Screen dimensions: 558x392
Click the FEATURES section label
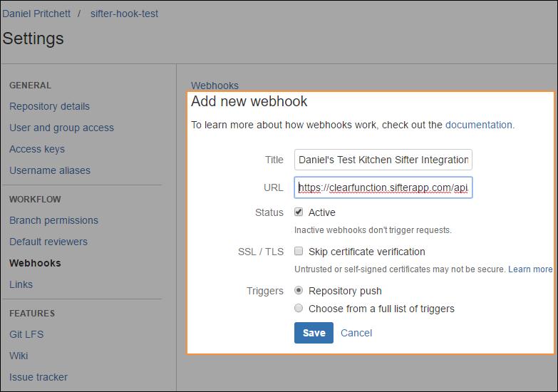click(32, 314)
